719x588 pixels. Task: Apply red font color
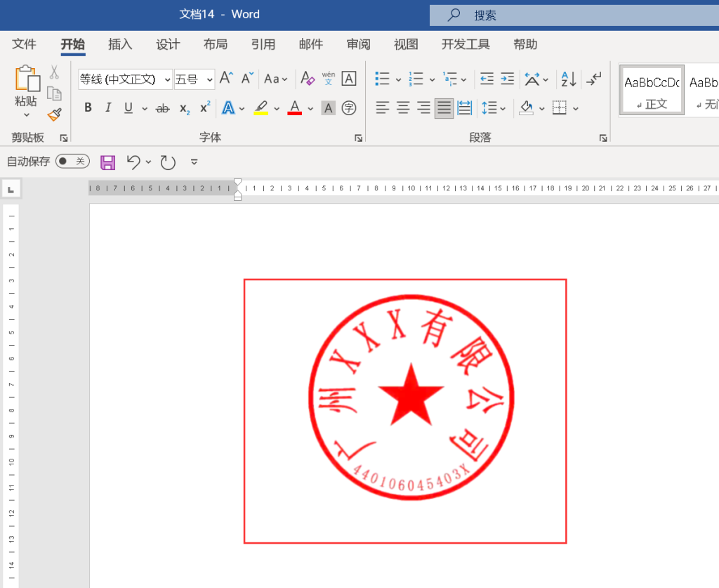click(x=294, y=108)
